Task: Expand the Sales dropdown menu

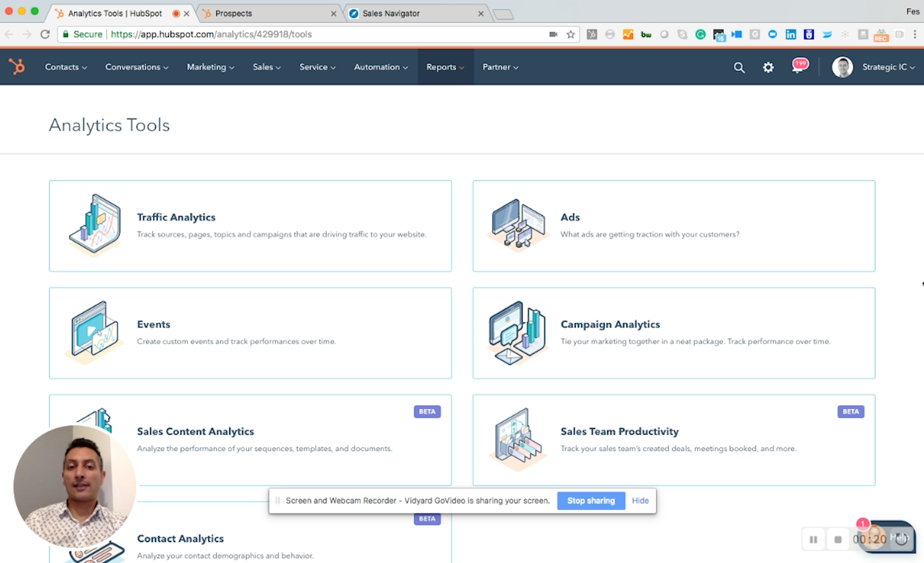Action: click(267, 67)
